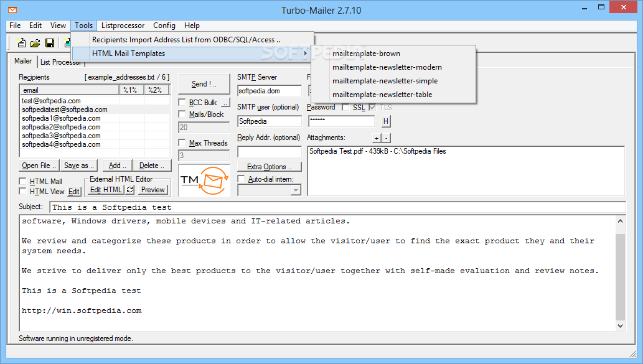Click the SMTP Server input field
Viewport: 643px width, 364px height.
(270, 91)
